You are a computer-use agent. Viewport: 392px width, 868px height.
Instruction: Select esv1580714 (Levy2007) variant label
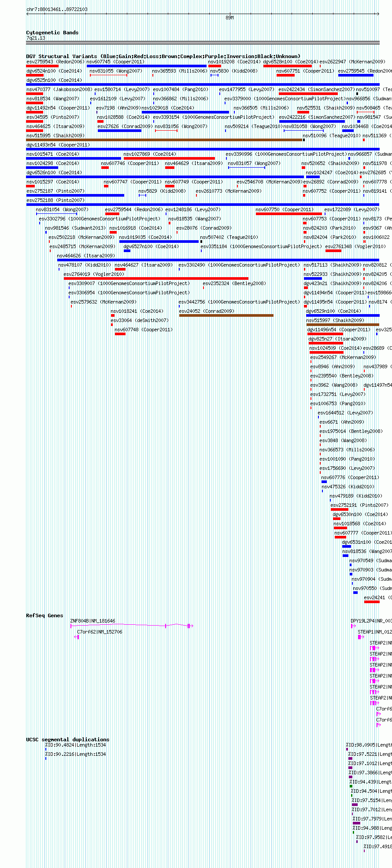click(x=122, y=89)
